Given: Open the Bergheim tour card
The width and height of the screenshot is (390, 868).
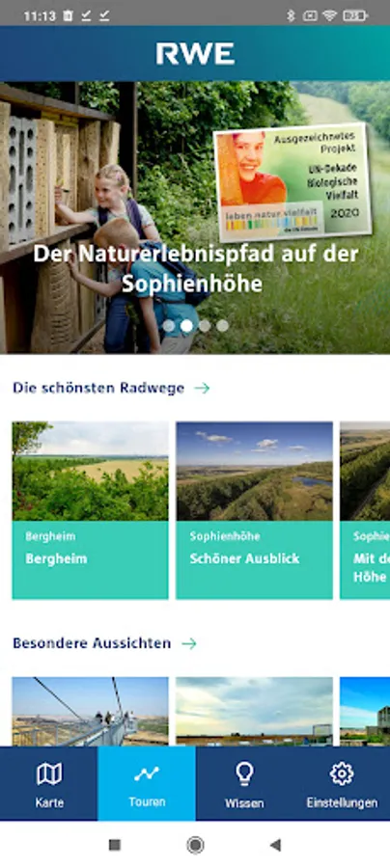Looking at the screenshot, I should (x=91, y=510).
